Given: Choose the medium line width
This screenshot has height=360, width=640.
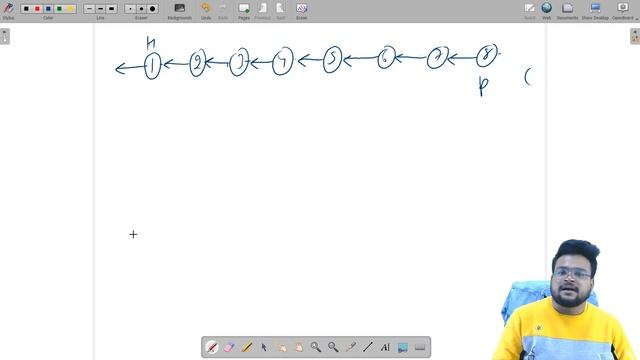Looking at the screenshot, I should click(100, 9).
